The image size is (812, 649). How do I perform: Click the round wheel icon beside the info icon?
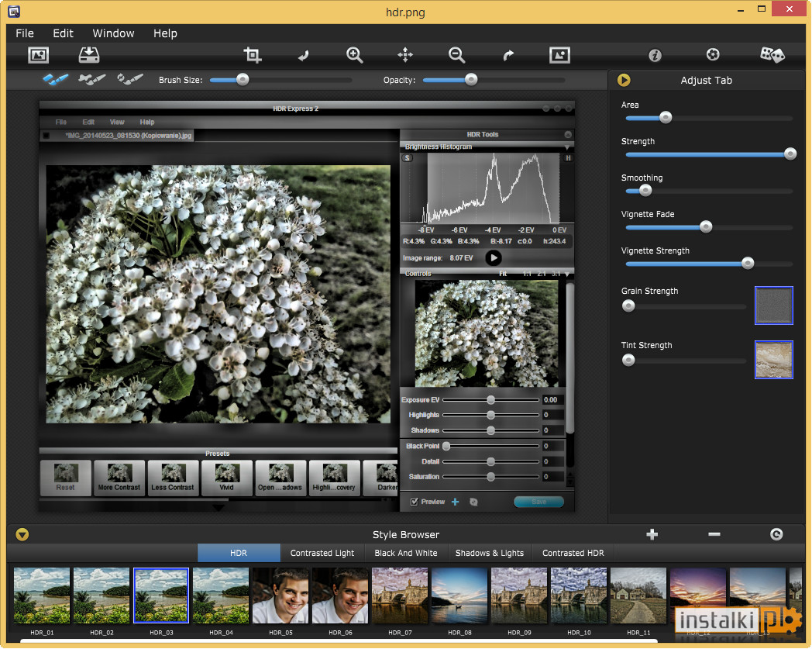click(x=713, y=54)
